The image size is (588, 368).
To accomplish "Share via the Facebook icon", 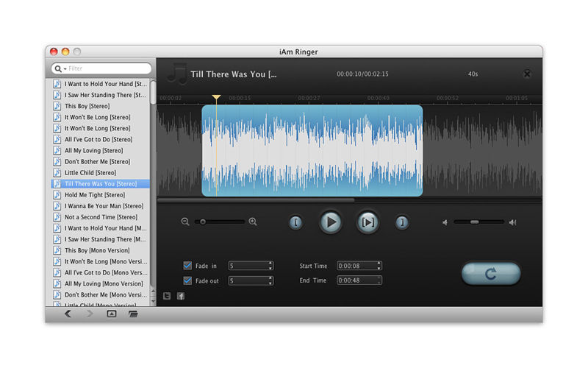I will [181, 296].
